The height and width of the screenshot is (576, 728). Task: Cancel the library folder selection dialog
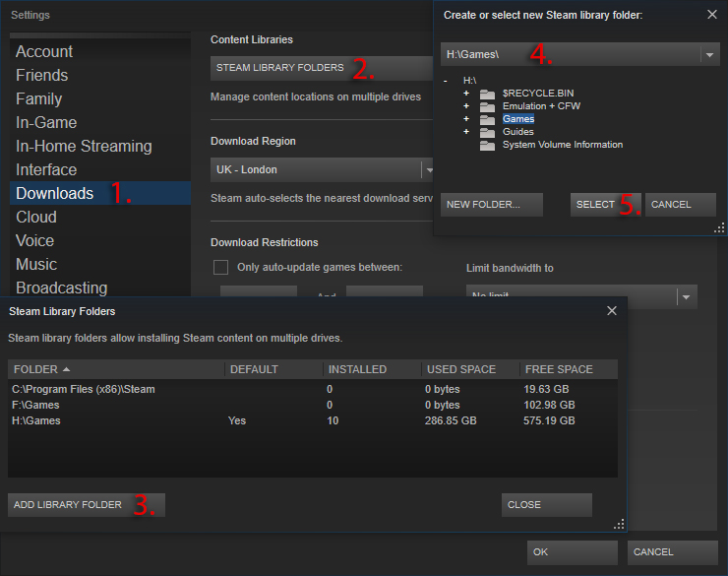[681, 205]
